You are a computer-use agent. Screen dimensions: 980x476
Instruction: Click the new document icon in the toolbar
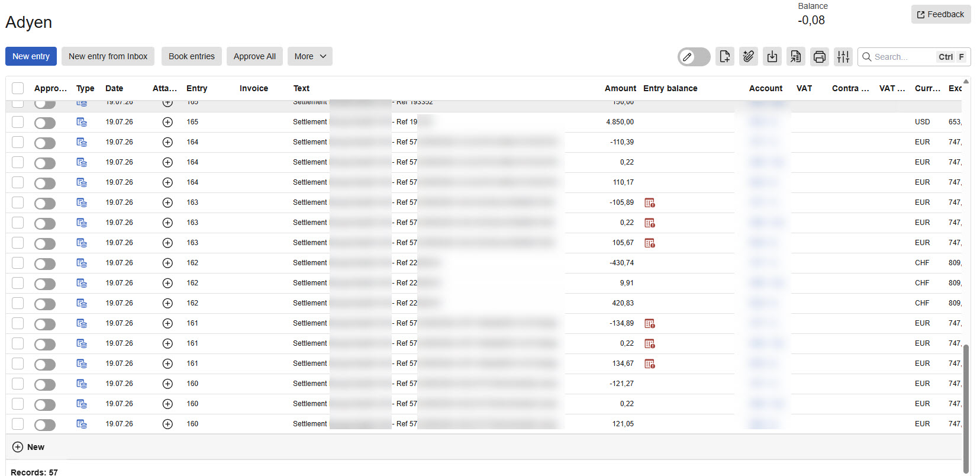[724, 57]
